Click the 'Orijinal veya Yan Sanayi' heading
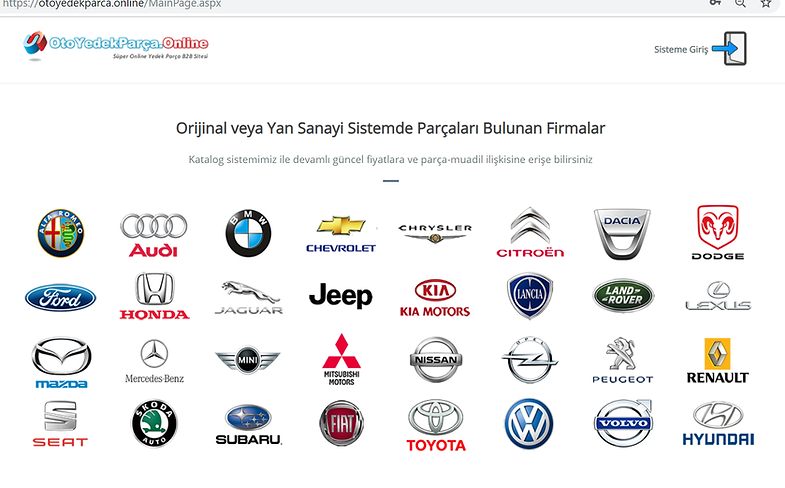Viewport: 785px width, 488px height. (390, 128)
